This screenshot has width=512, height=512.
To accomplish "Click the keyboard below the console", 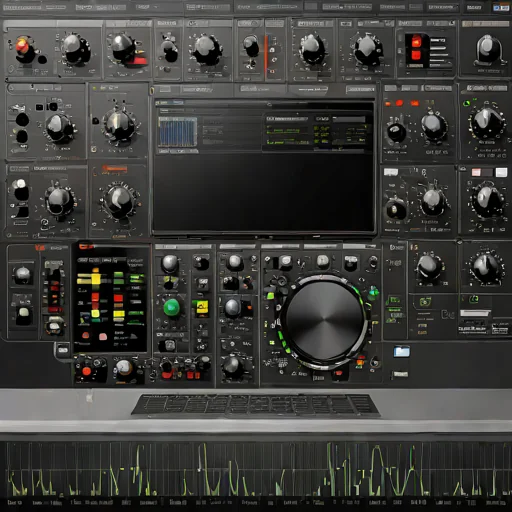I will point(256,405).
